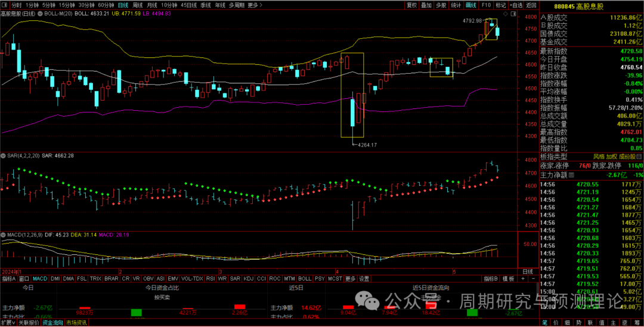Click the 返回 back button
644x327 pixels.
coord(530,5)
